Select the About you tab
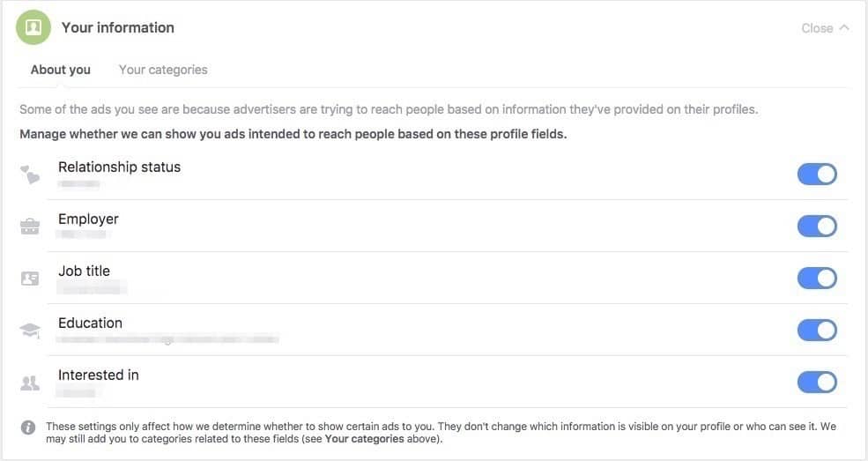This screenshot has width=868, height=461. click(x=60, y=70)
